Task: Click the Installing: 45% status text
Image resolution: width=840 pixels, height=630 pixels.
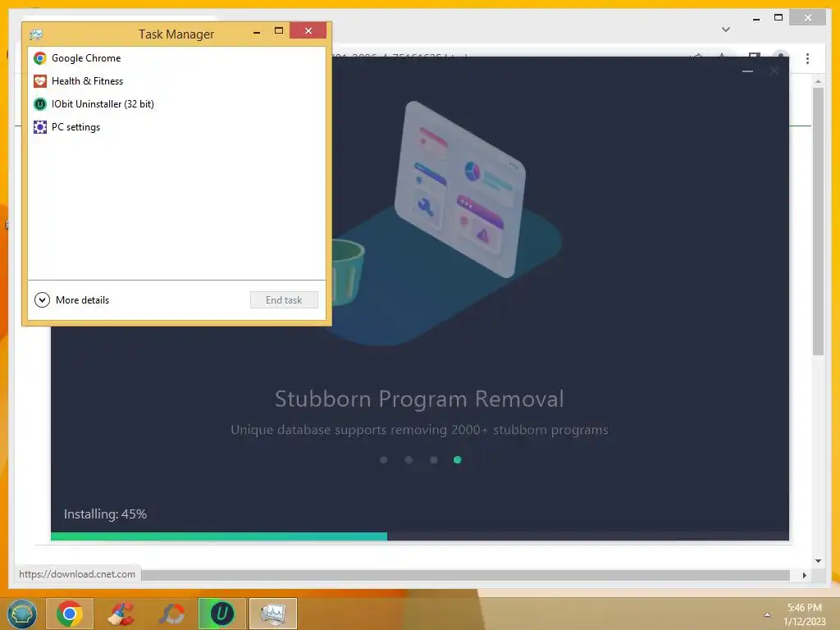Action: [x=106, y=514]
